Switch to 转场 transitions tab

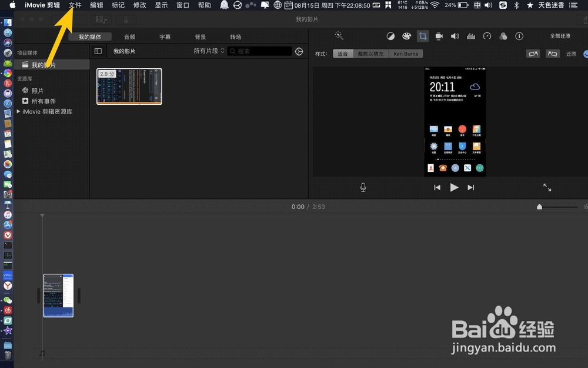pyautogui.click(x=236, y=37)
